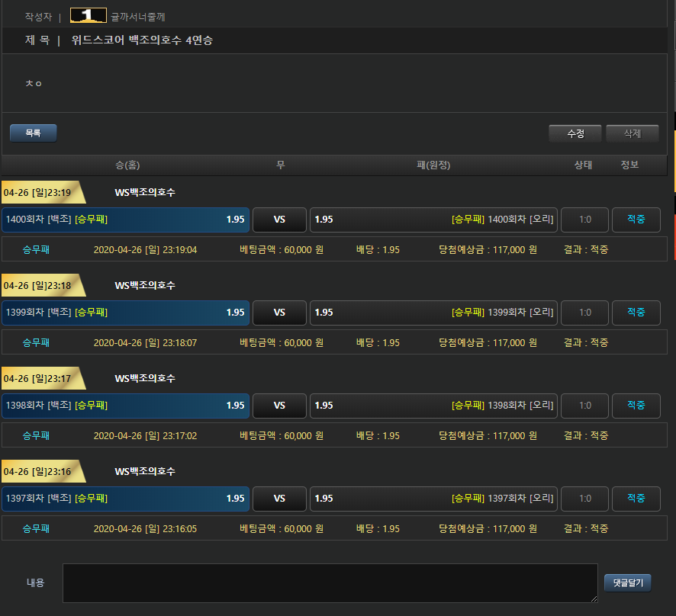Click the 1:0 score box for 1398회차
This screenshot has height=616, width=676.
click(x=584, y=406)
